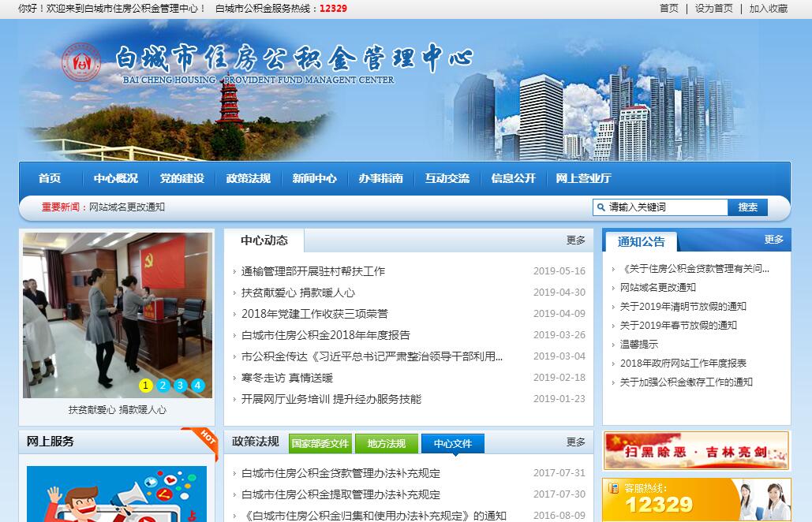
Task: Open notice 《关于住房公积金贷款管理有关问...
Action: pyautogui.click(x=694, y=269)
